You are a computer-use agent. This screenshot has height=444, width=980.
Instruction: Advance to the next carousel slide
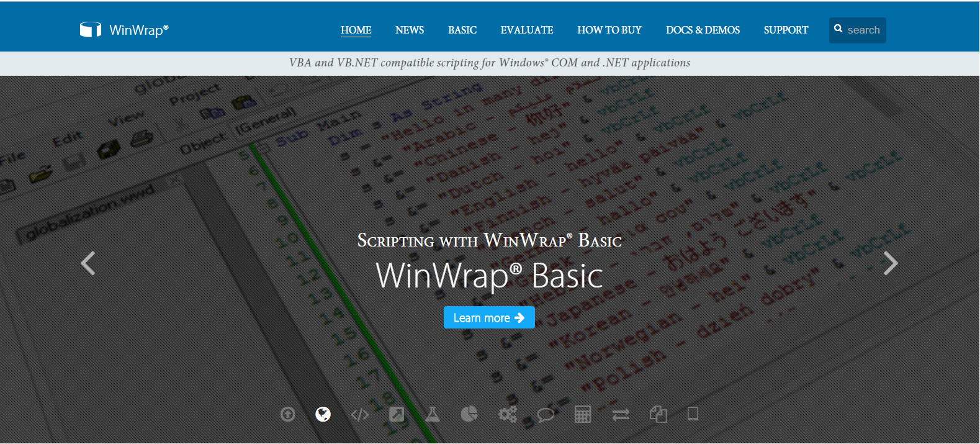891,263
